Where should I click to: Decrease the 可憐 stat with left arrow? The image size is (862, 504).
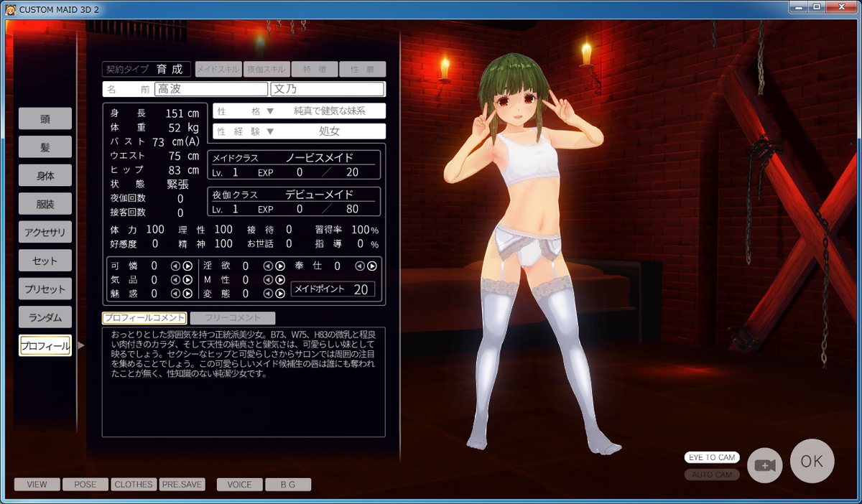click(x=175, y=266)
